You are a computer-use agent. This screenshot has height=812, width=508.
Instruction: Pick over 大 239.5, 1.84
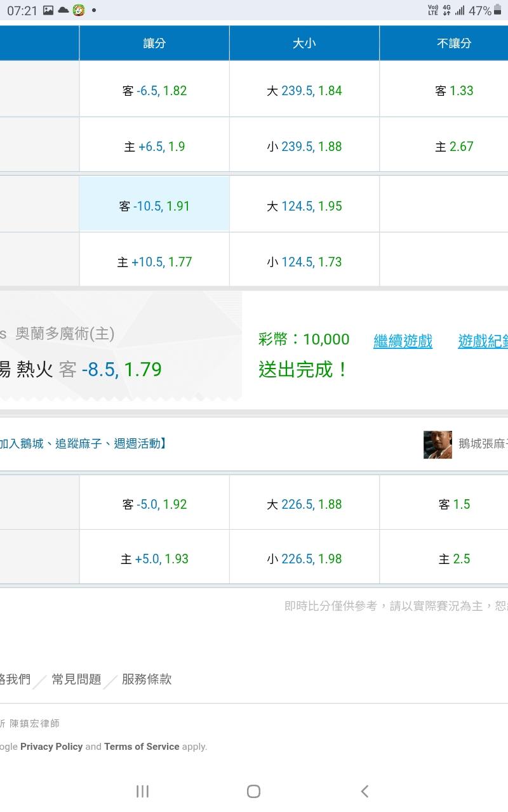click(x=304, y=91)
